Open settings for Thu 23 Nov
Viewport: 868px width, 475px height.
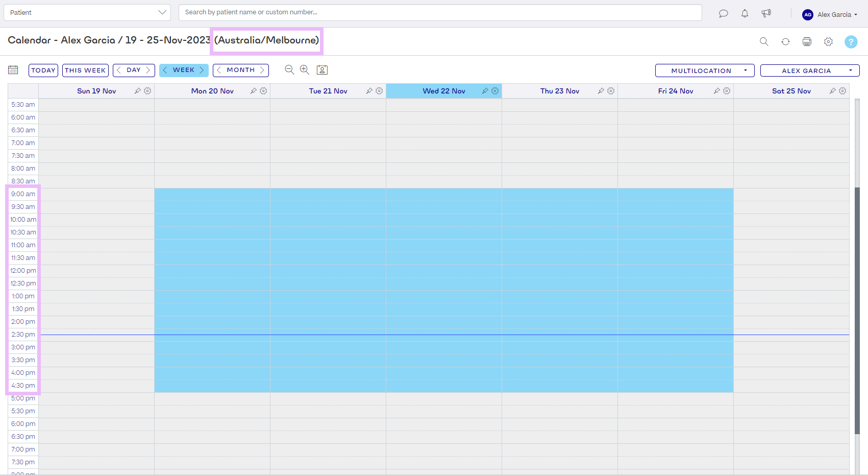611,91
